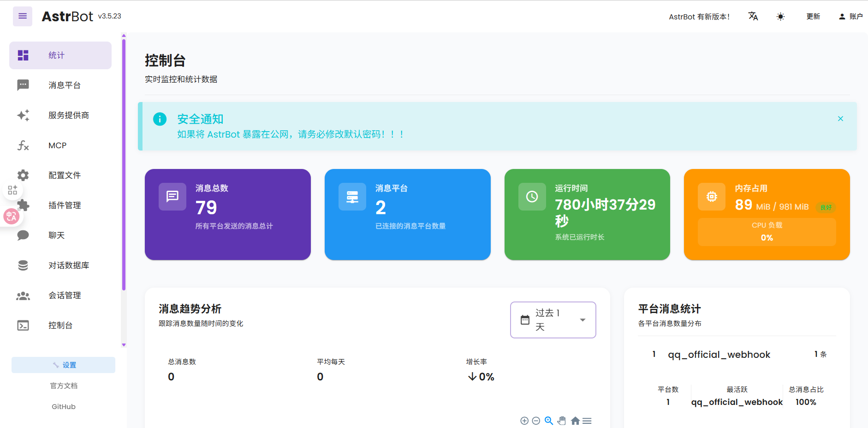Click the chart zoom-out minus icon
The height and width of the screenshot is (428, 868).
pyautogui.click(x=536, y=421)
